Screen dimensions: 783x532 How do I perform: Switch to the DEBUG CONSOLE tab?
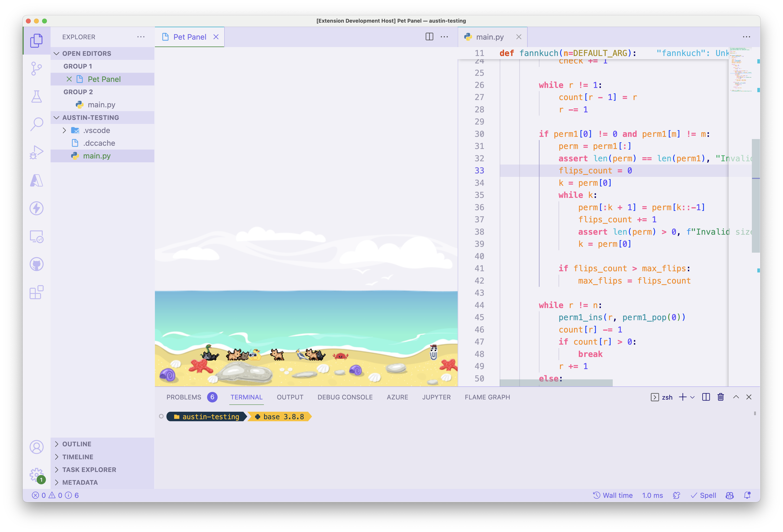click(345, 397)
